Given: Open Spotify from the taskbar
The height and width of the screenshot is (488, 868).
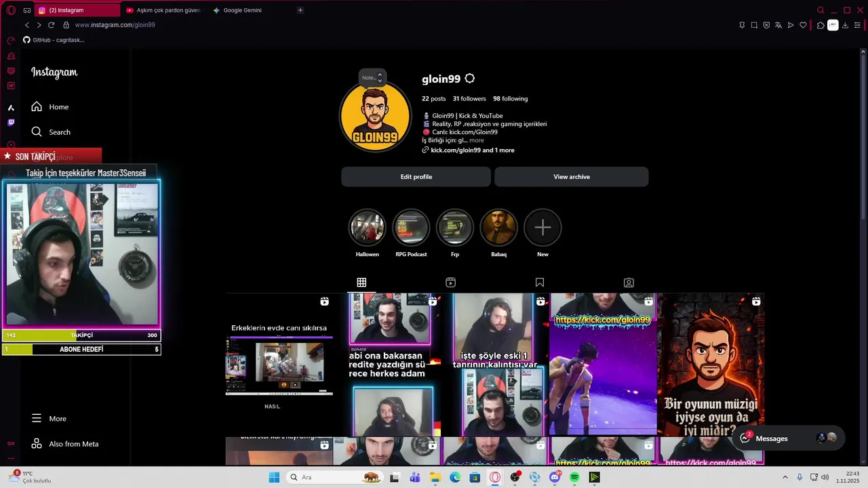Looking at the screenshot, I should click(574, 477).
